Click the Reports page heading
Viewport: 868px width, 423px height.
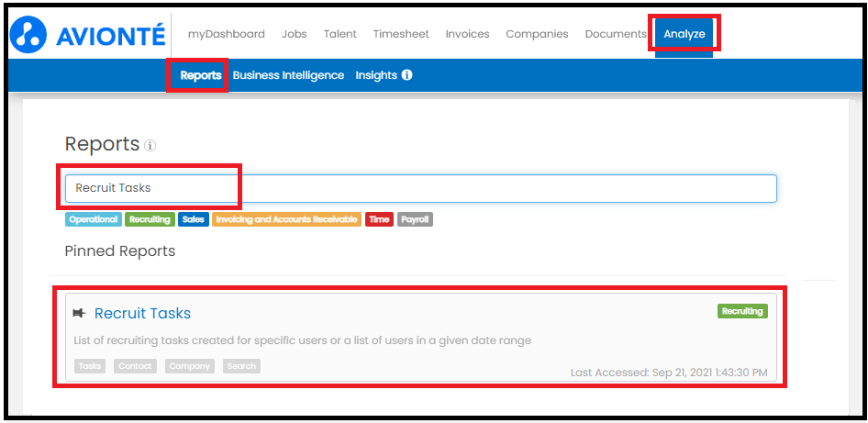102,144
